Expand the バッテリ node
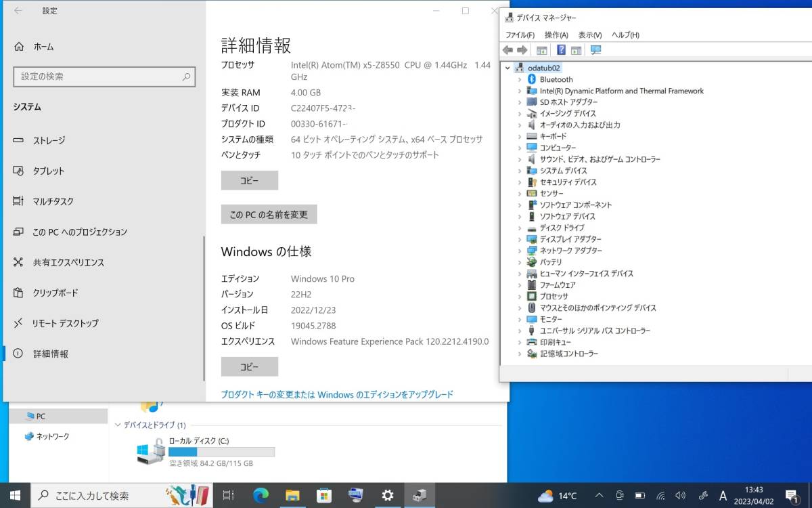The width and height of the screenshot is (812, 508). pos(520,262)
